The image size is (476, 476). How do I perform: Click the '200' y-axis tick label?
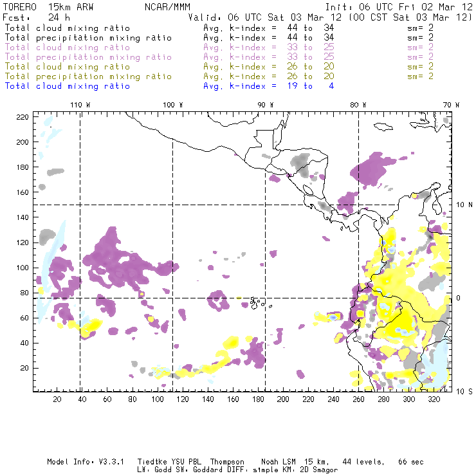click(x=22, y=142)
